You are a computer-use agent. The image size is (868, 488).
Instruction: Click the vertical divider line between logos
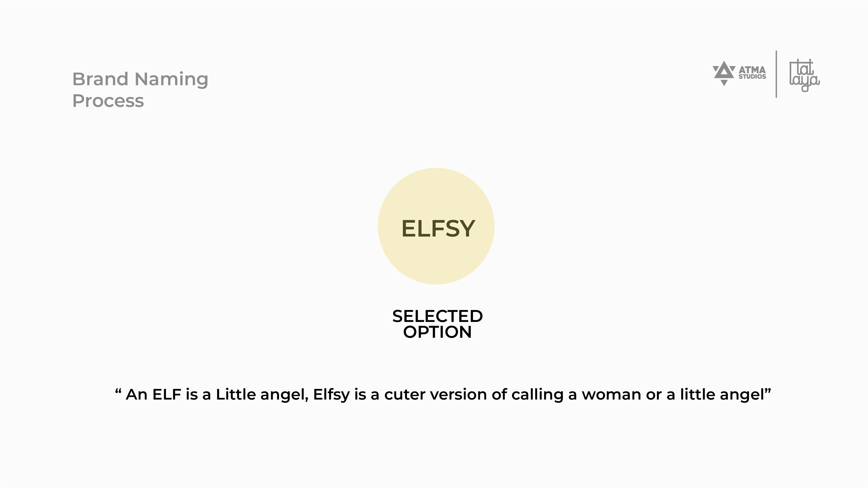(x=776, y=74)
